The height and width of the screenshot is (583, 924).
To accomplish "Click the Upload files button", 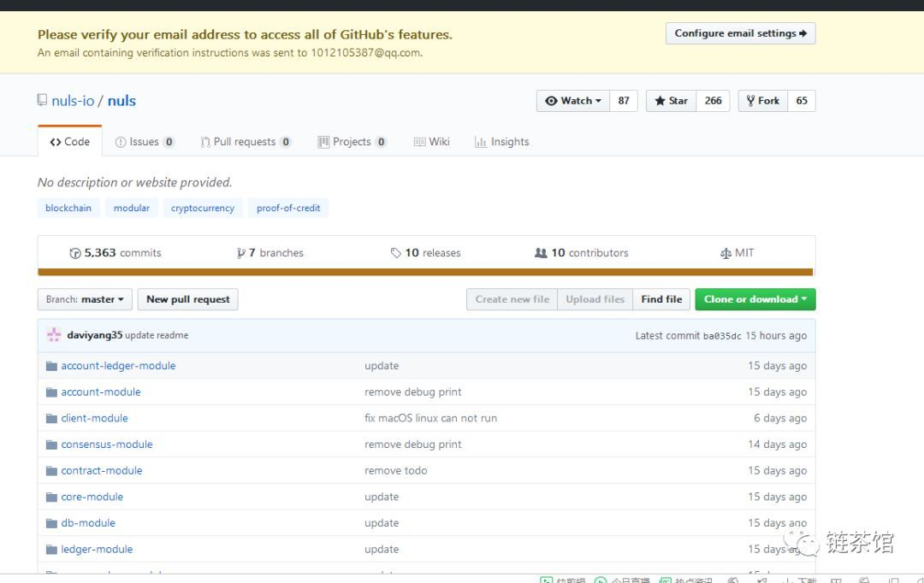I will [595, 299].
